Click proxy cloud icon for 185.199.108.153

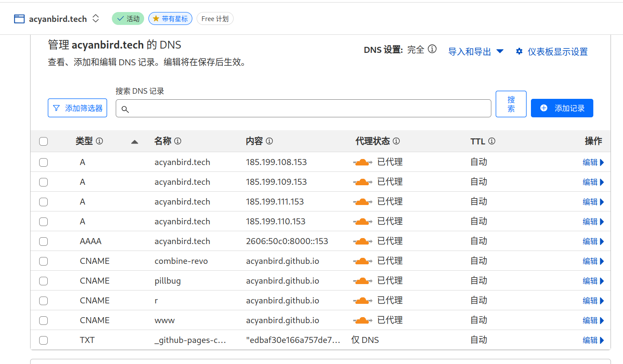click(x=363, y=162)
